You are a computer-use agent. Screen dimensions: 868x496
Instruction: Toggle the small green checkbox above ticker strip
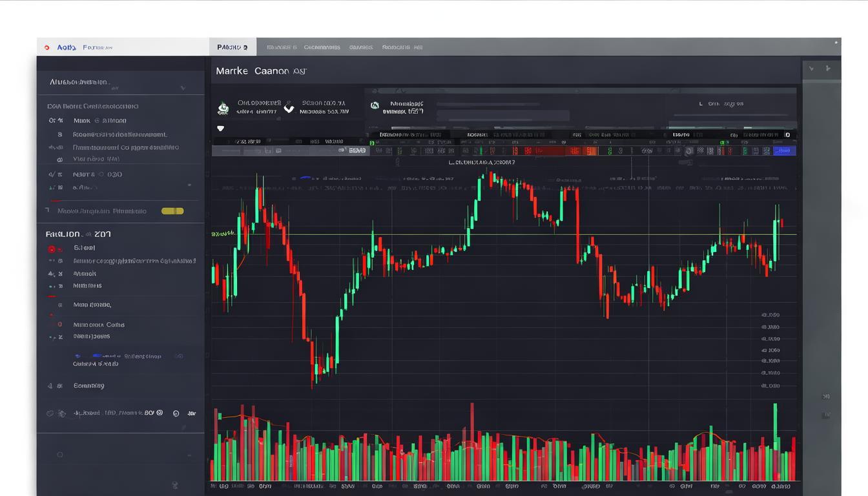pyautogui.click(x=371, y=143)
